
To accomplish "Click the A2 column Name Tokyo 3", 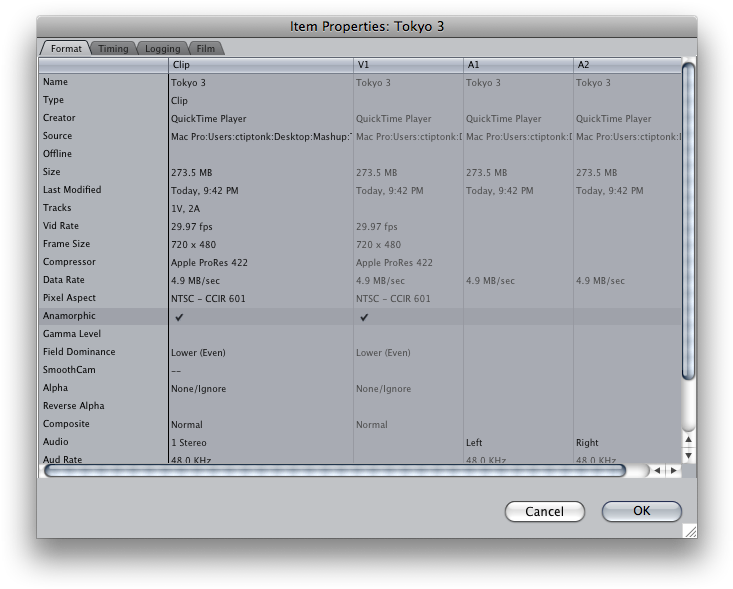I will tap(593, 83).
